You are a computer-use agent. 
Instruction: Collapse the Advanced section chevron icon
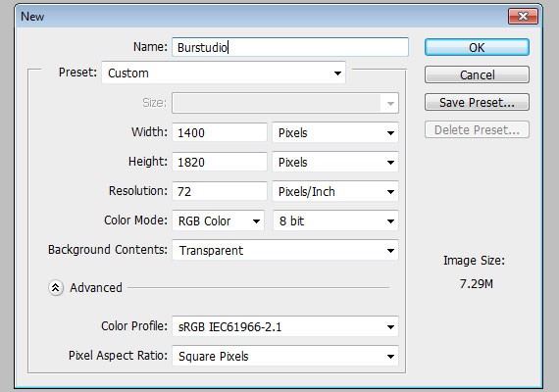[x=56, y=287]
